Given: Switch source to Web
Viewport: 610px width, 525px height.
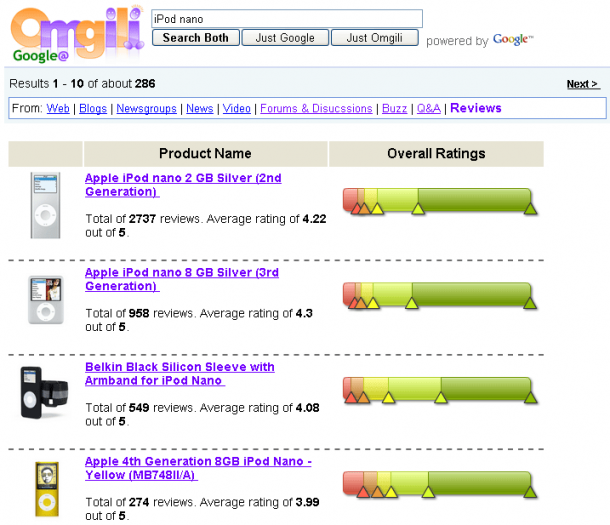Looking at the screenshot, I should pyautogui.click(x=58, y=108).
